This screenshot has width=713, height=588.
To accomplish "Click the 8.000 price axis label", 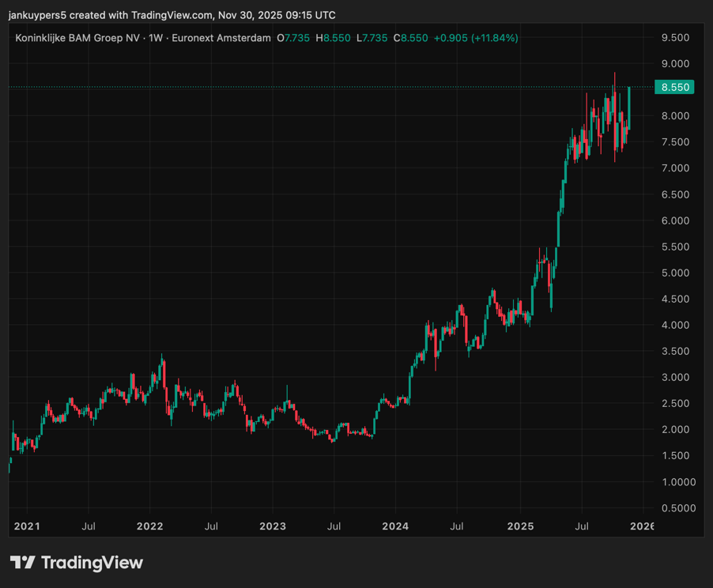I will [675, 116].
